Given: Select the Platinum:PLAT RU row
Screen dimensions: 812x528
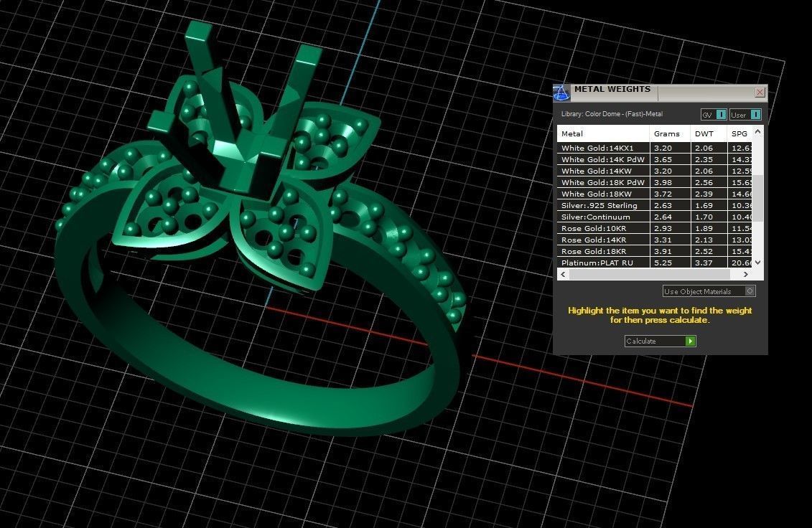Looking at the screenshot, I should click(x=655, y=263).
